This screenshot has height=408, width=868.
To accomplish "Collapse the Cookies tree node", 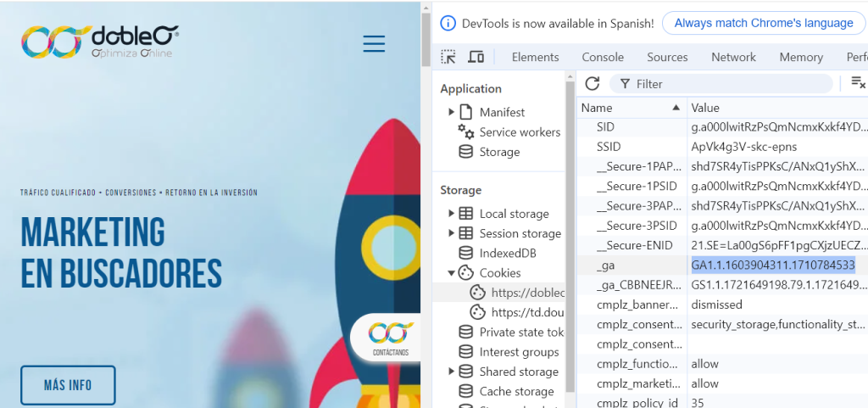I will tap(452, 273).
